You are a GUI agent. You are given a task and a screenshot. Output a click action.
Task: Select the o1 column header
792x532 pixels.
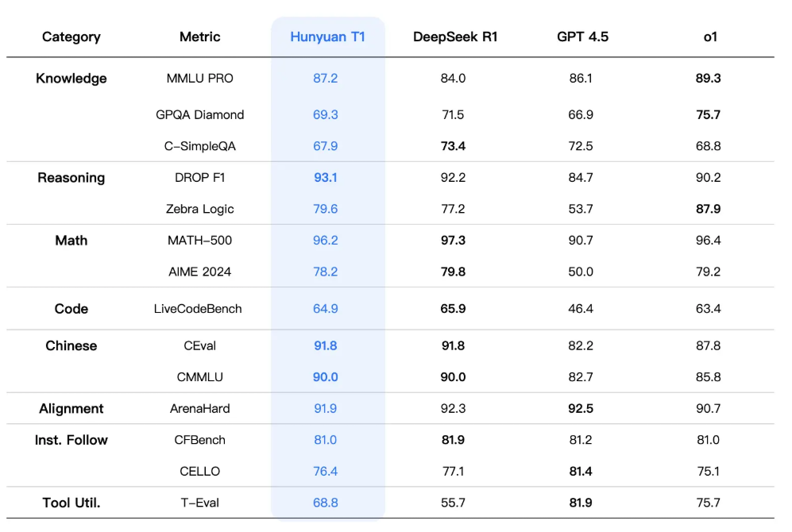tap(710, 37)
